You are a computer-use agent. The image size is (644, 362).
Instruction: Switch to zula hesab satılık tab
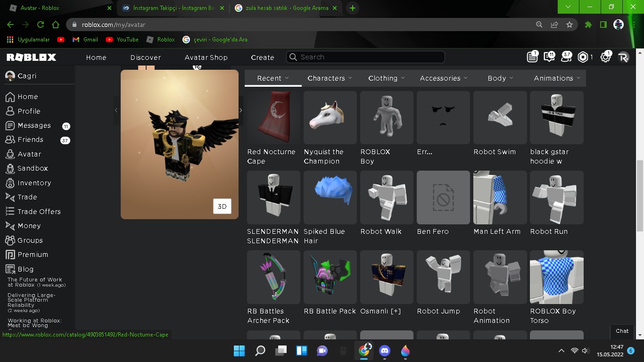click(287, 8)
